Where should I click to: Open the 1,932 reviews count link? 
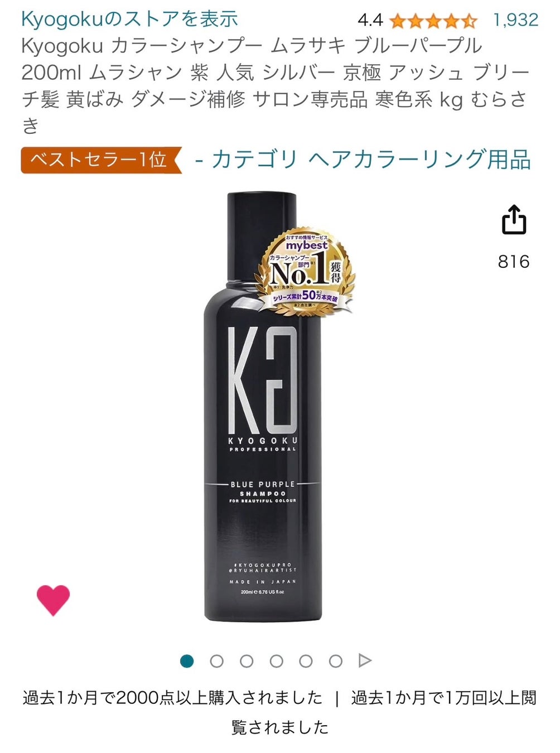coord(516,21)
